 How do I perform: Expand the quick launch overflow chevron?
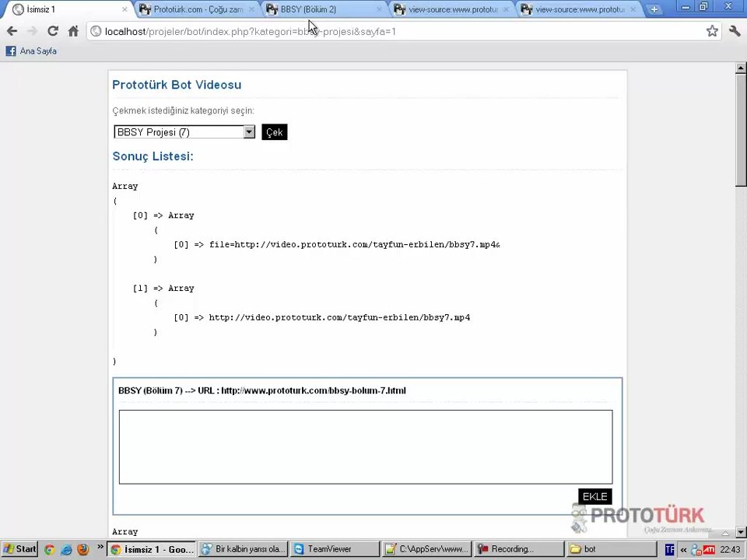100,547
